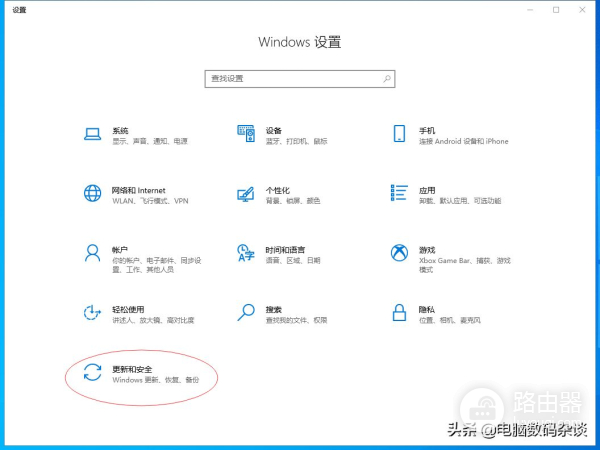Image resolution: width=600 pixels, height=450 pixels.
Task: Open the 帐户 settings link
Action: [x=120, y=250]
